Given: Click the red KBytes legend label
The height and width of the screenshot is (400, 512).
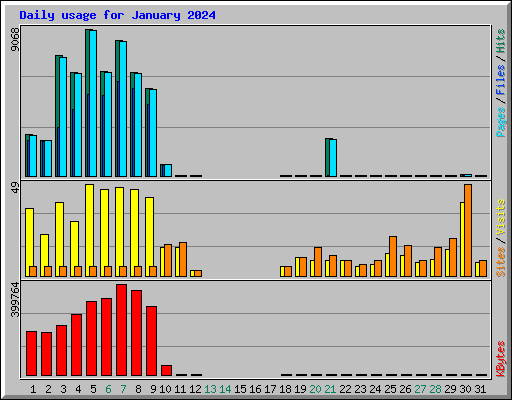Looking at the screenshot, I should coord(501,359).
